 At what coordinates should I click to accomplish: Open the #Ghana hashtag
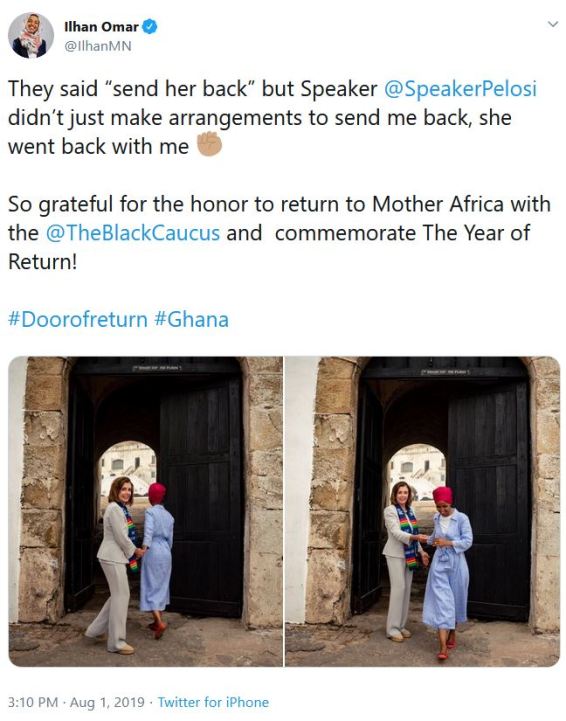[x=192, y=319]
